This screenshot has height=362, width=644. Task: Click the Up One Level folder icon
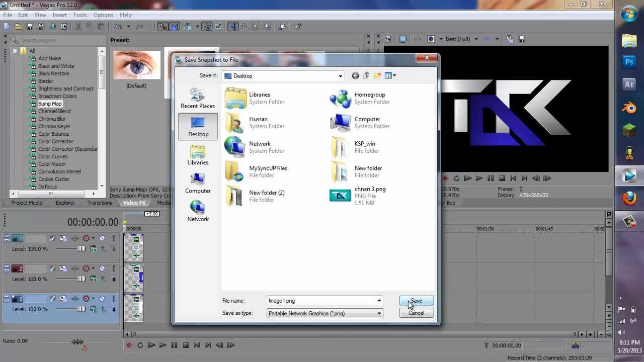tap(366, 75)
